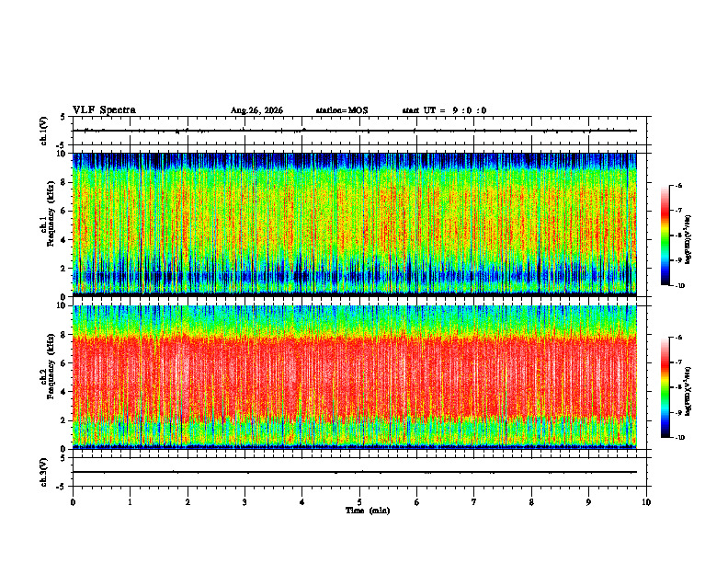Click the "8" tick on the time axis

pos(531,502)
